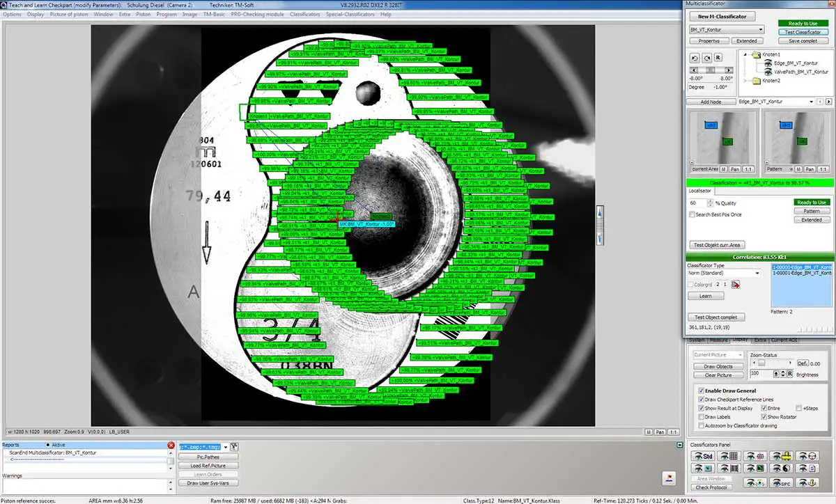
Task: Select Edge_BM_VT_Kontur tree item
Action: click(796, 63)
